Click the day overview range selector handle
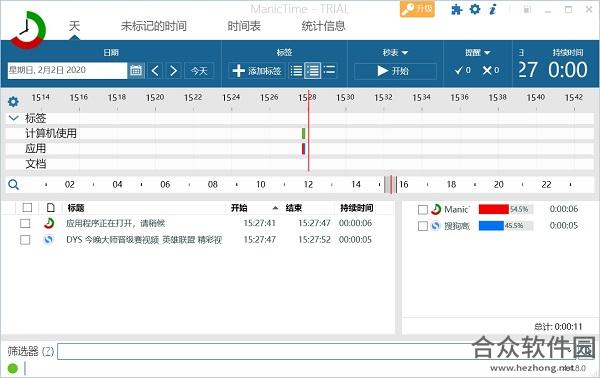The height and width of the screenshot is (378, 600). click(391, 185)
